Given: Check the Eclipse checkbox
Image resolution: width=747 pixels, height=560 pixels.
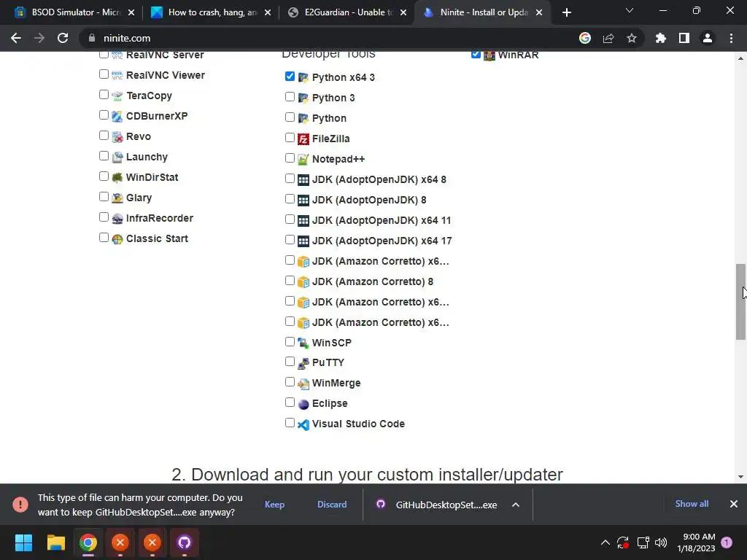Looking at the screenshot, I should click(290, 402).
